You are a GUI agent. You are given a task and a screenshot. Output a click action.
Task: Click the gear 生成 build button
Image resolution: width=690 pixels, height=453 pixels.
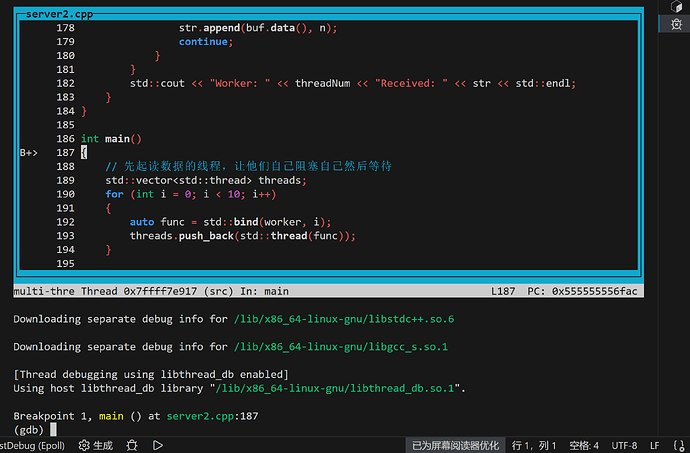coord(96,446)
